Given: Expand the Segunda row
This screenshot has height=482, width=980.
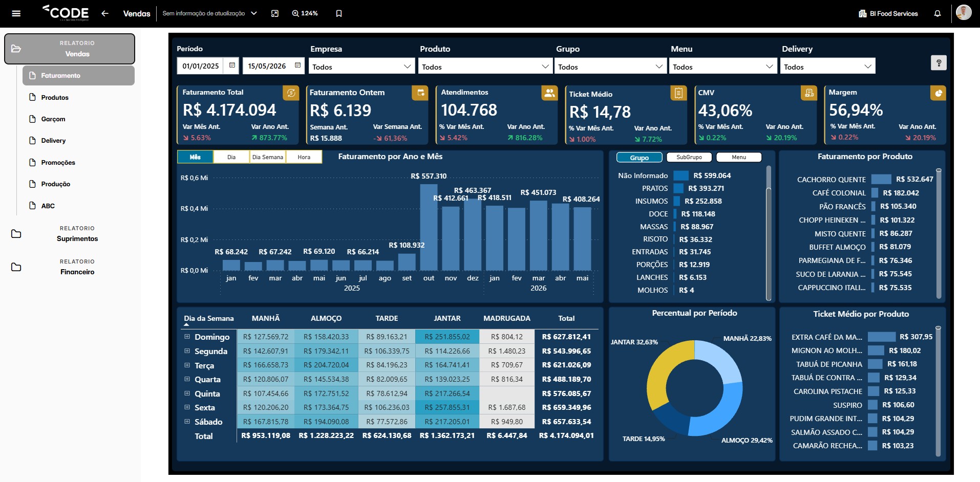Looking at the screenshot, I should tap(187, 351).
